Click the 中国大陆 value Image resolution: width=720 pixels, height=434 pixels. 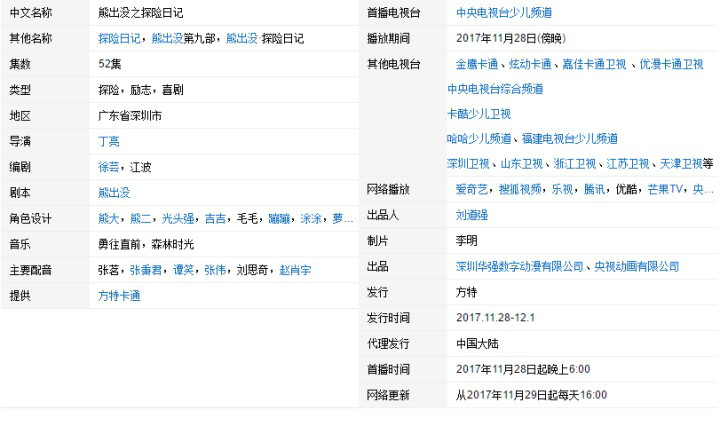click(x=477, y=344)
